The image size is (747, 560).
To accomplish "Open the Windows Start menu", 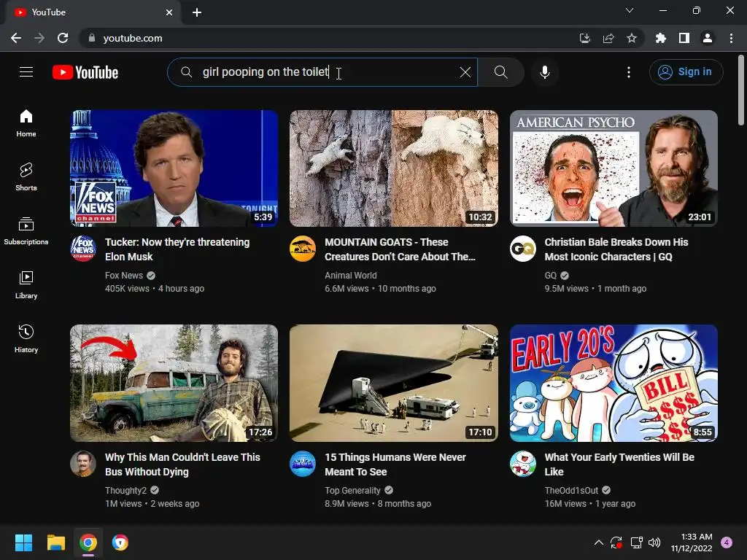I will point(23,542).
